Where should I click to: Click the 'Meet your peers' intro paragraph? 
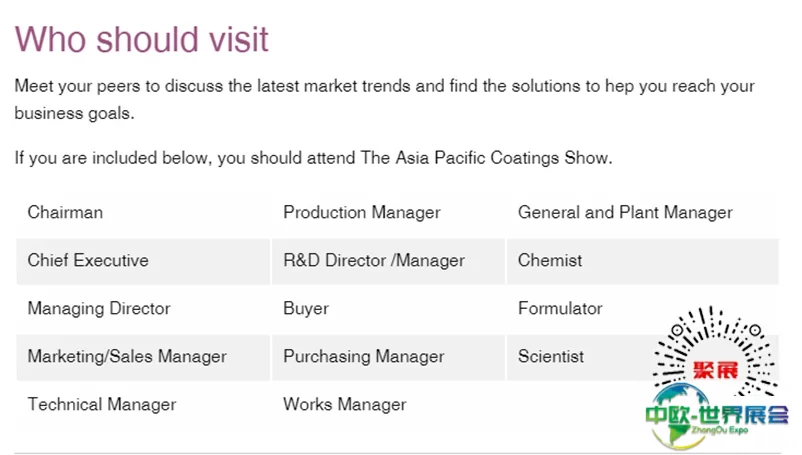[385, 99]
